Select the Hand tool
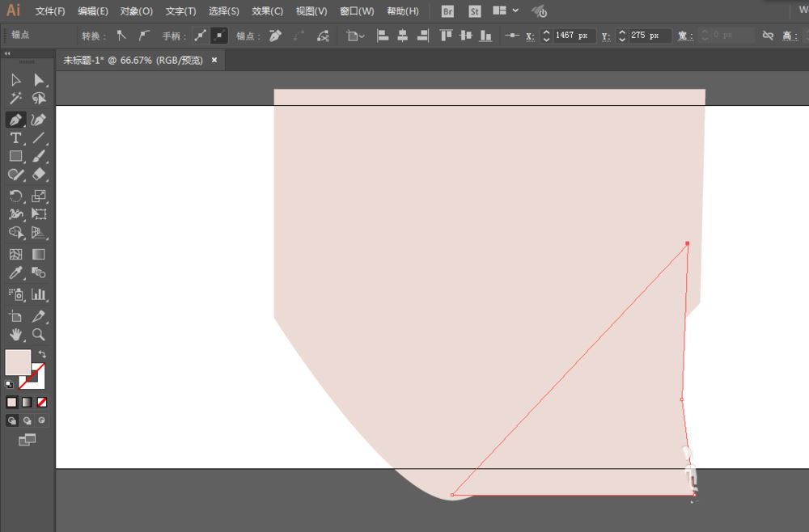This screenshot has height=532, width=809. (x=15, y=334)
